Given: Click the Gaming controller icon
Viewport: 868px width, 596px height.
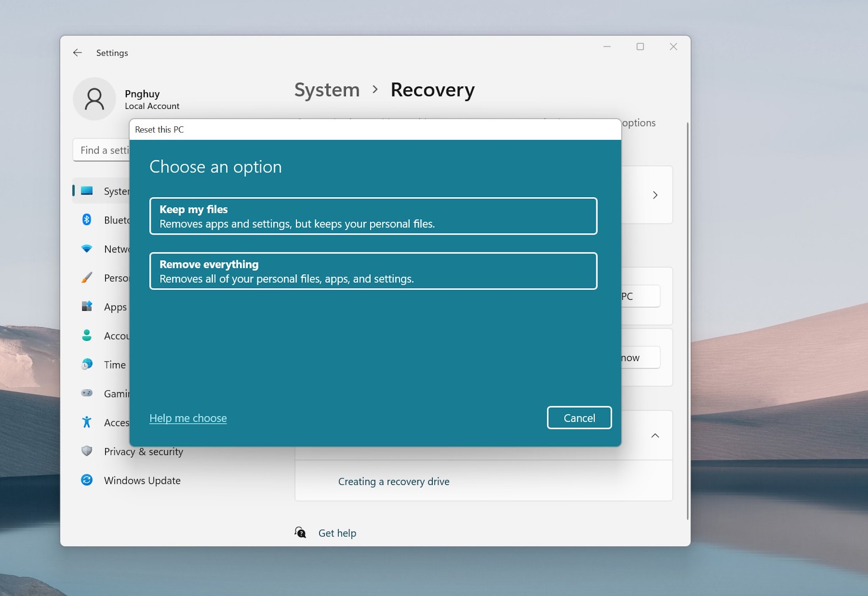Looking at the screenshot, I should 86,393.
